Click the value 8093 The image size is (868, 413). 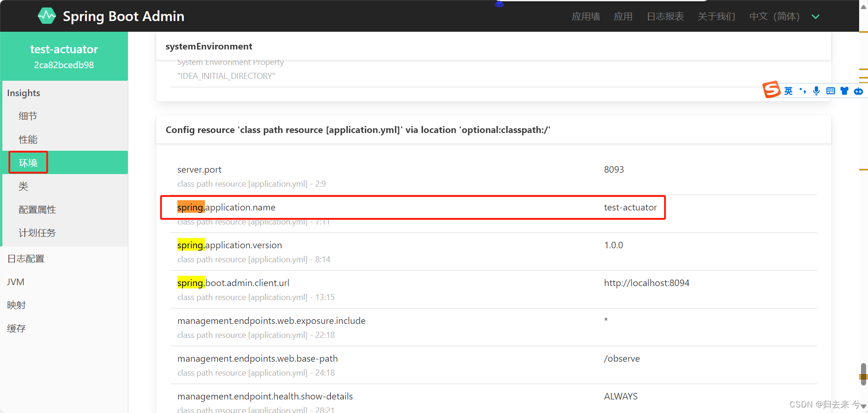click(x=614, y=169)
